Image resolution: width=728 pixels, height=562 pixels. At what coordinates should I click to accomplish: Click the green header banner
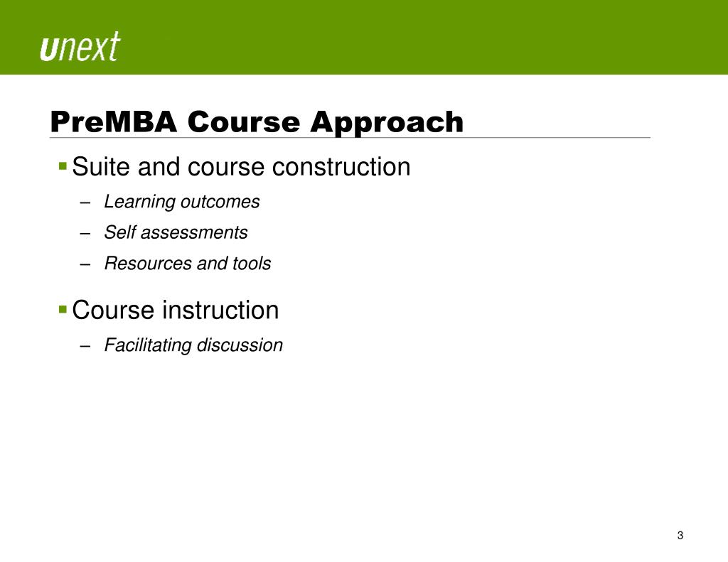364,37
